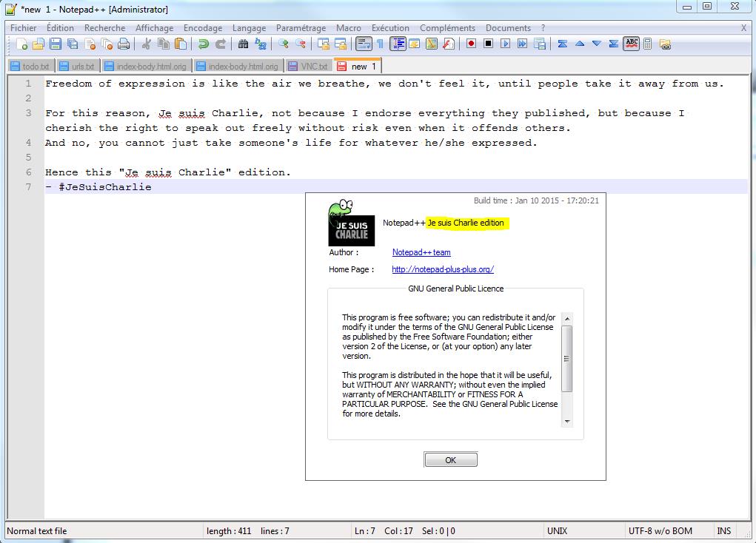Image resolution: width=756 pixels, height=543 pixels.
Task: Click the Save All toolbar icon
Action: click(73, 44)
